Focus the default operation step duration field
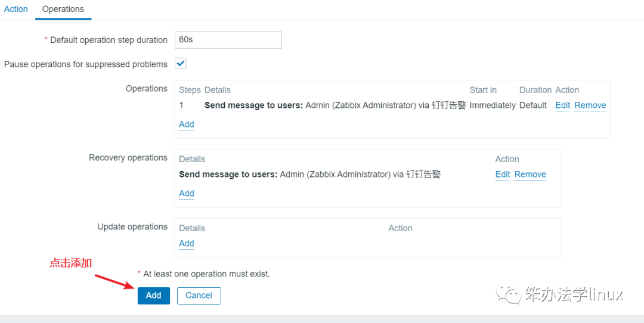 coord(228,40)
